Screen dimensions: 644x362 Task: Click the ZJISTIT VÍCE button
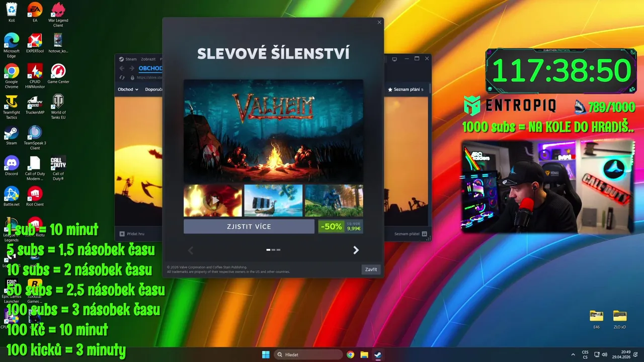pyautogui.click(x=249, y=227)
